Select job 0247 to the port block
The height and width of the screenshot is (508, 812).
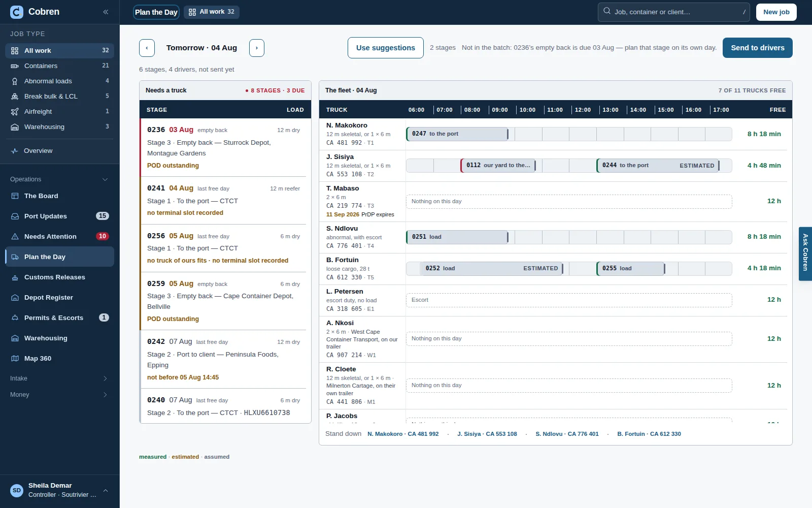pyautogui.click(x=457, y=134)
